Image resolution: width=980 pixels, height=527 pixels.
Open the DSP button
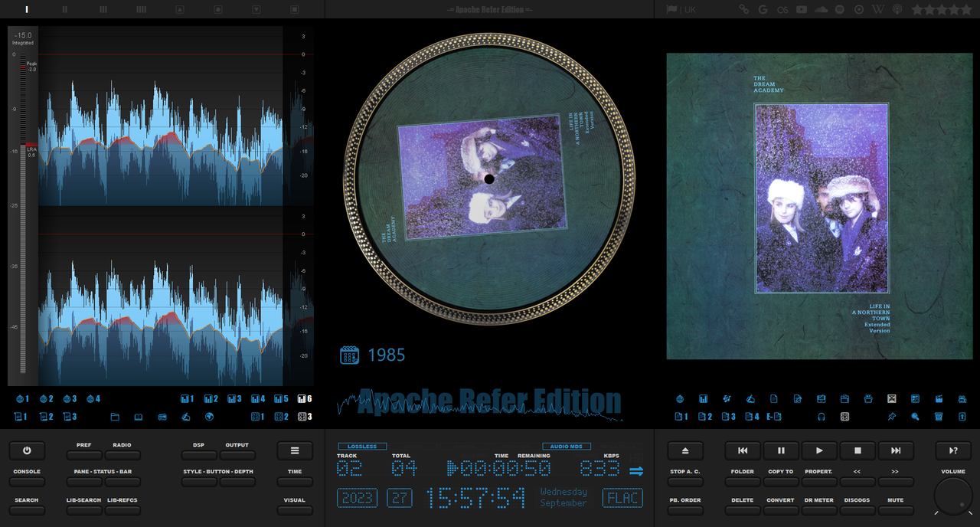(x=199, y=455)
